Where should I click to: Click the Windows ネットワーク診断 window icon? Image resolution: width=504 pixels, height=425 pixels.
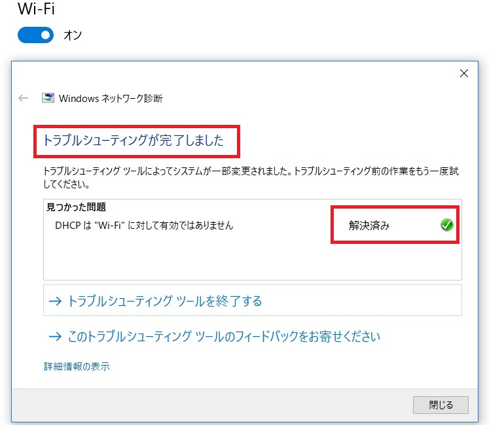(48, 98)
